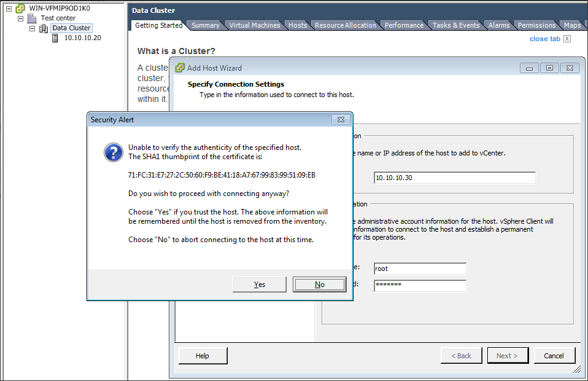The height and width of the screenshot is (381, 588).
Task: Click the username field containing root
Action: [420, 269]
